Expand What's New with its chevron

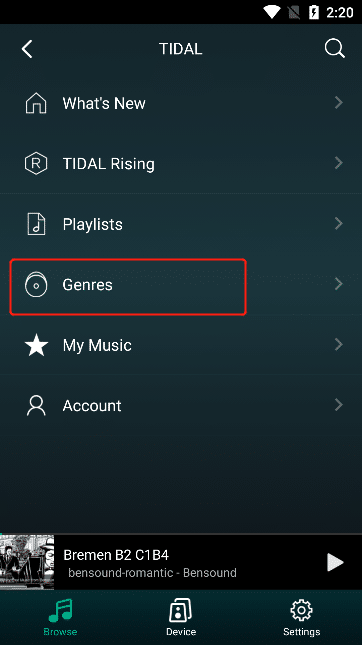pyautogui.click(x=339, y=102)
